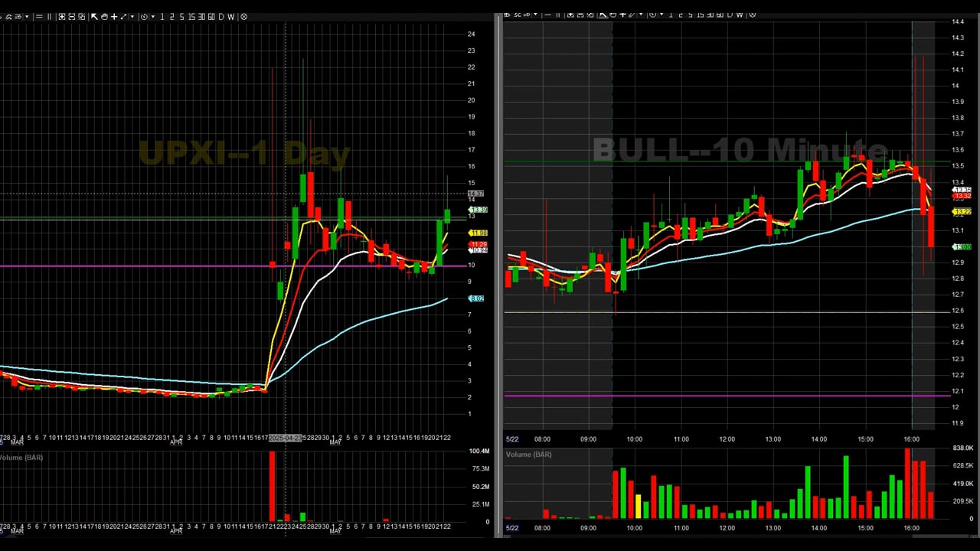Switch BULL chart to 15 minute timeframe
980x551 pixels.
[x=701, y=14]
